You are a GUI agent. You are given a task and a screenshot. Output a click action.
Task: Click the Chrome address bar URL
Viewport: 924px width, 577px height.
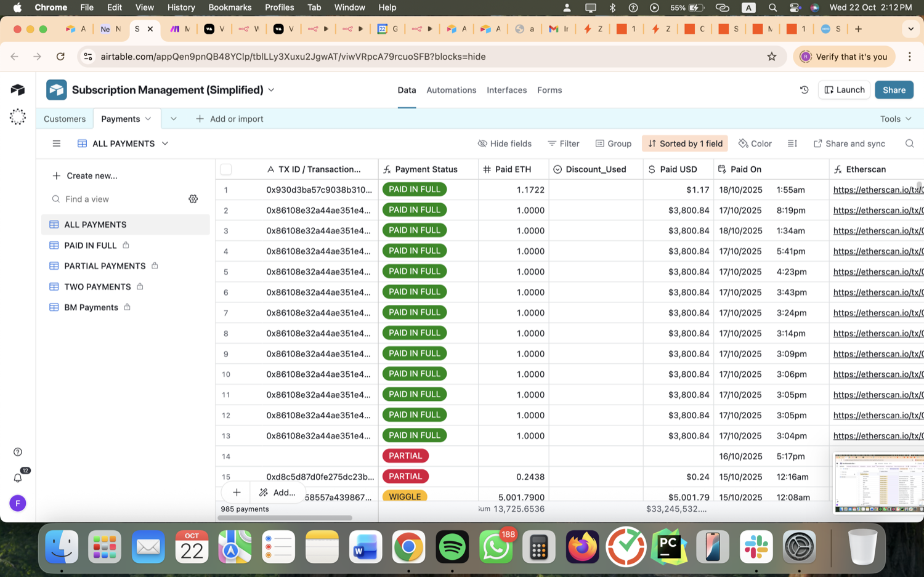pyautogui.click(x=293, y=57)
